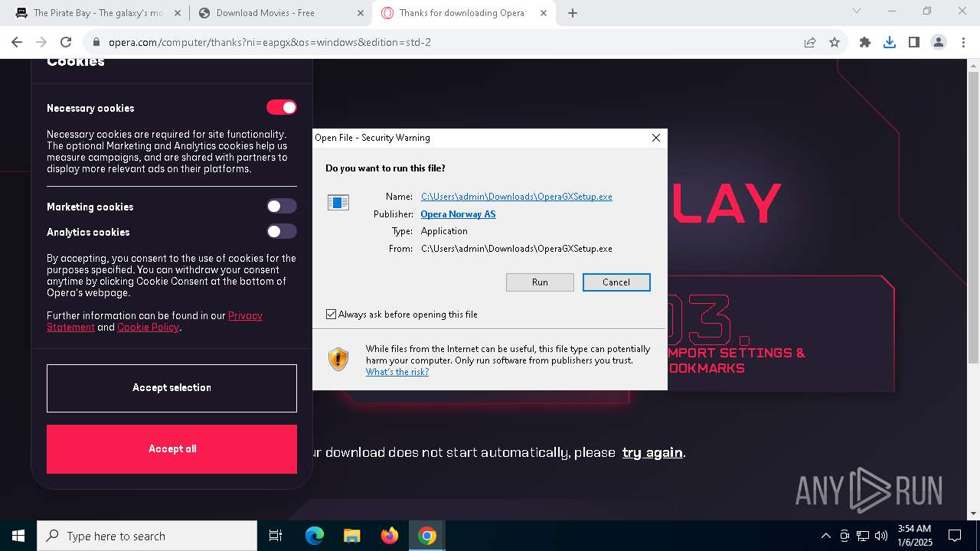
Task: Close the Security Warning dialog
Action: (655, 138)
